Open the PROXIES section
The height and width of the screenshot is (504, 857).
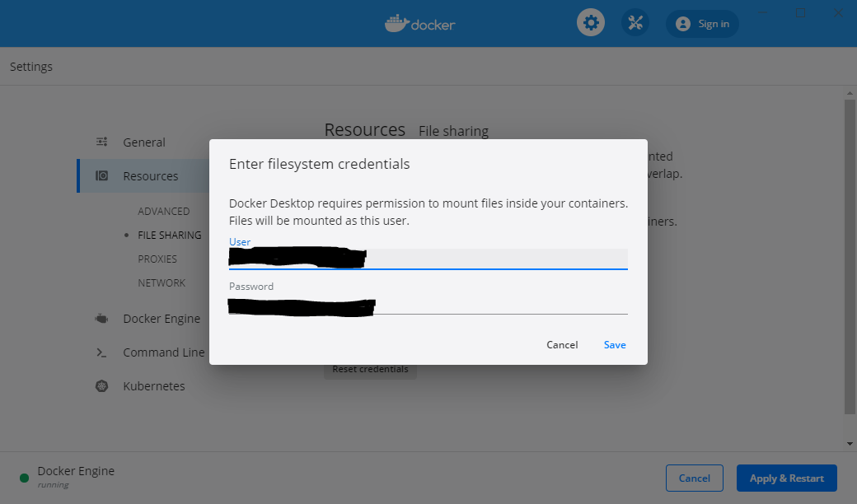[157, 259]
